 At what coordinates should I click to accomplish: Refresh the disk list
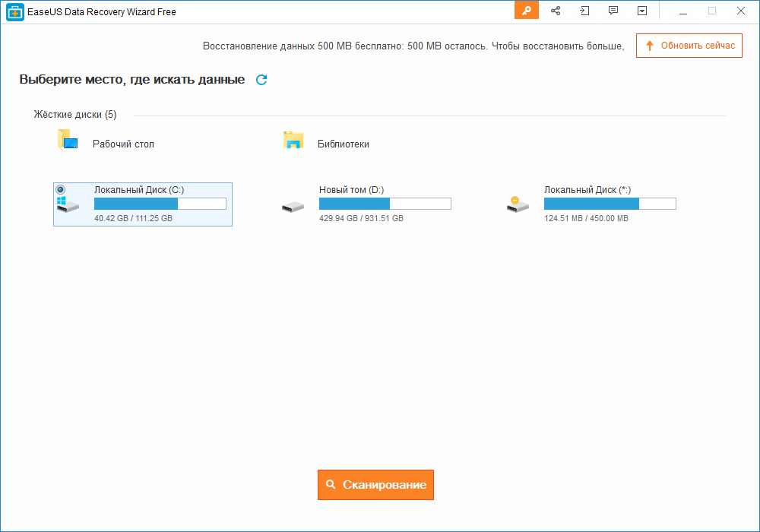coord(261,80)
